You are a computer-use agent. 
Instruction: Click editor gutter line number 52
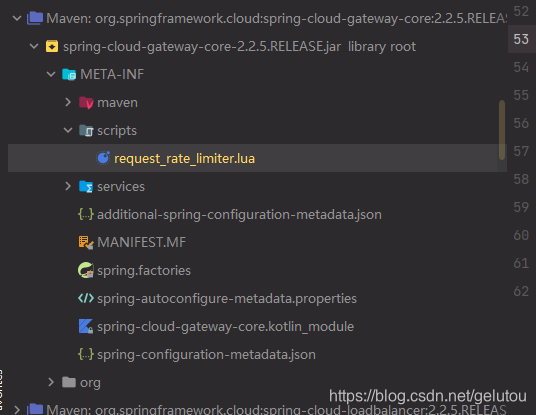pyautogui.click(x=521, y=11)
